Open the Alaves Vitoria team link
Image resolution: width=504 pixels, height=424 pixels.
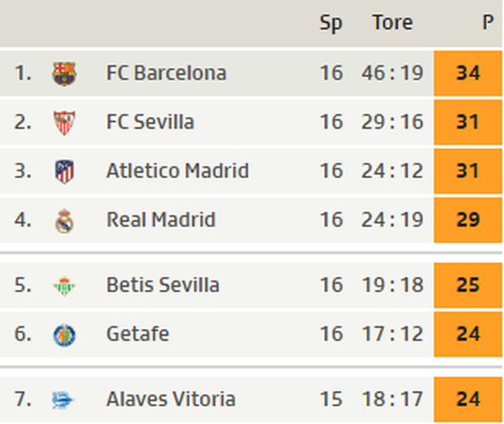pyautogui.click(x=171, y=399)
